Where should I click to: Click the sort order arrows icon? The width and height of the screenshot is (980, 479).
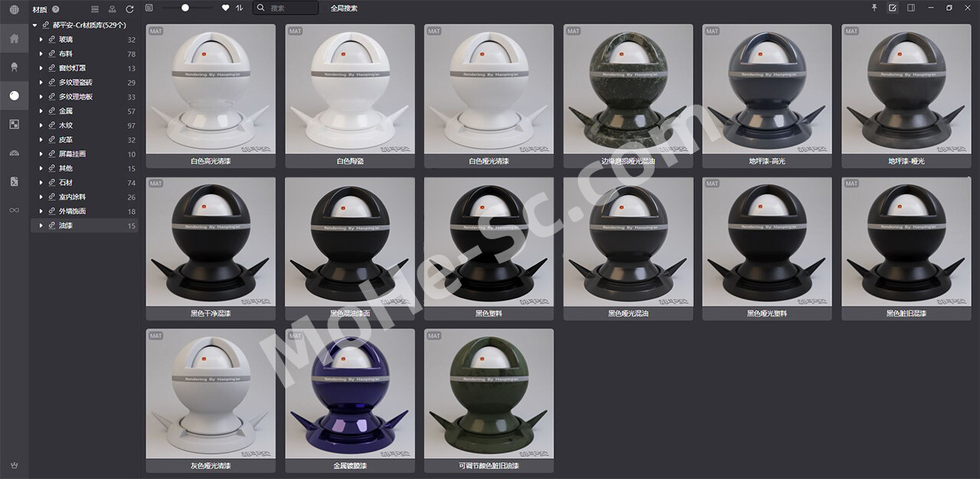[x=240, y=8]
